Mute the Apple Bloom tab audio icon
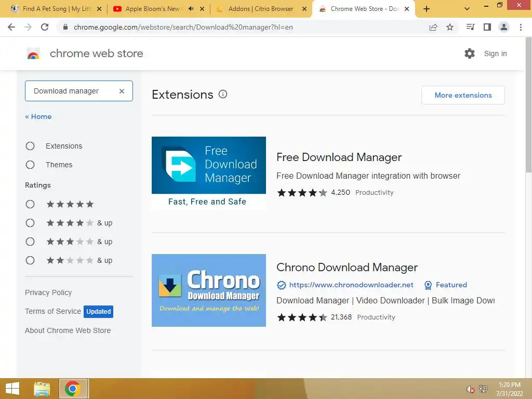This screenshot has height=399, width=532. pos(191,9)
